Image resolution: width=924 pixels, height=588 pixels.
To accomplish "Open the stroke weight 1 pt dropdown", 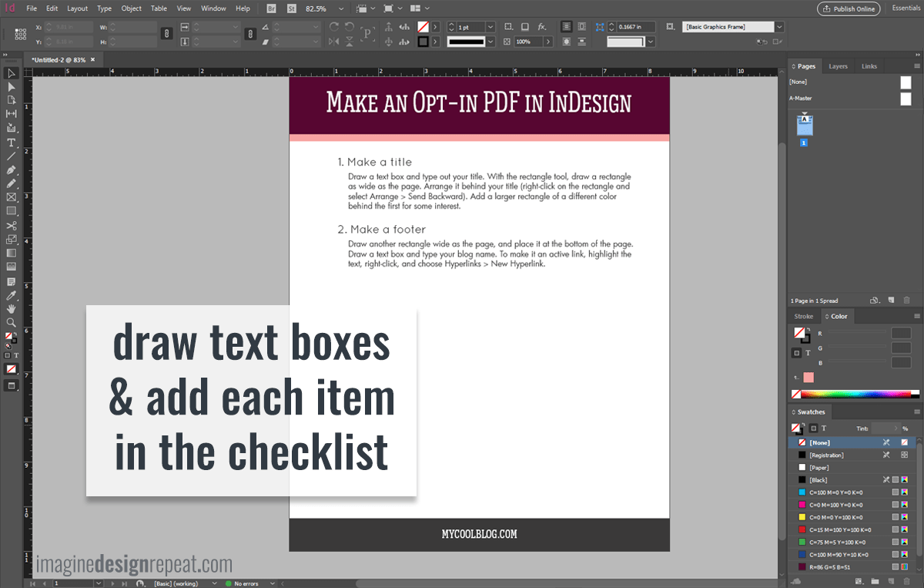I will pyautogui.click(x=490, y=26).
